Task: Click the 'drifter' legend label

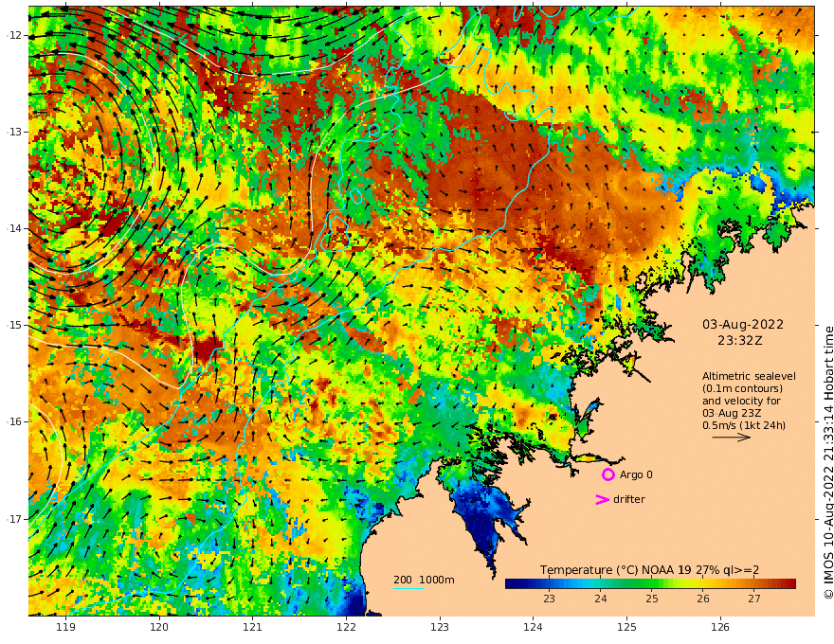Action: pos(628,499)
